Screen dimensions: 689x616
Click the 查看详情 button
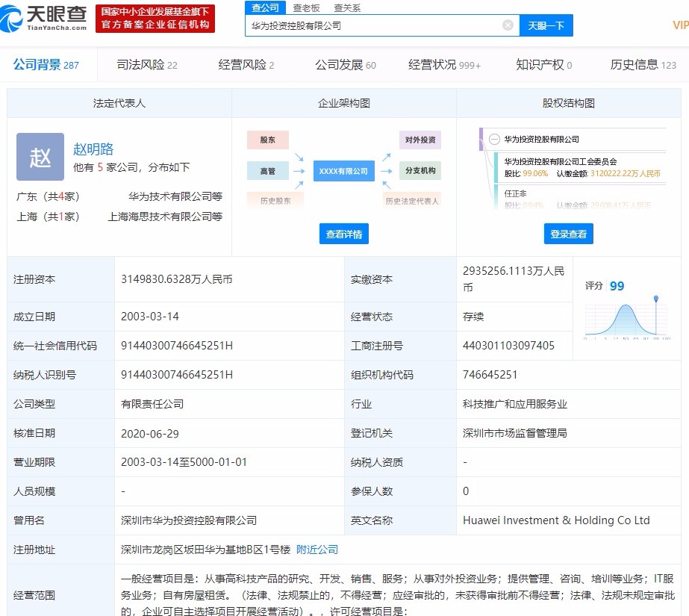click(x=343, y=234)
